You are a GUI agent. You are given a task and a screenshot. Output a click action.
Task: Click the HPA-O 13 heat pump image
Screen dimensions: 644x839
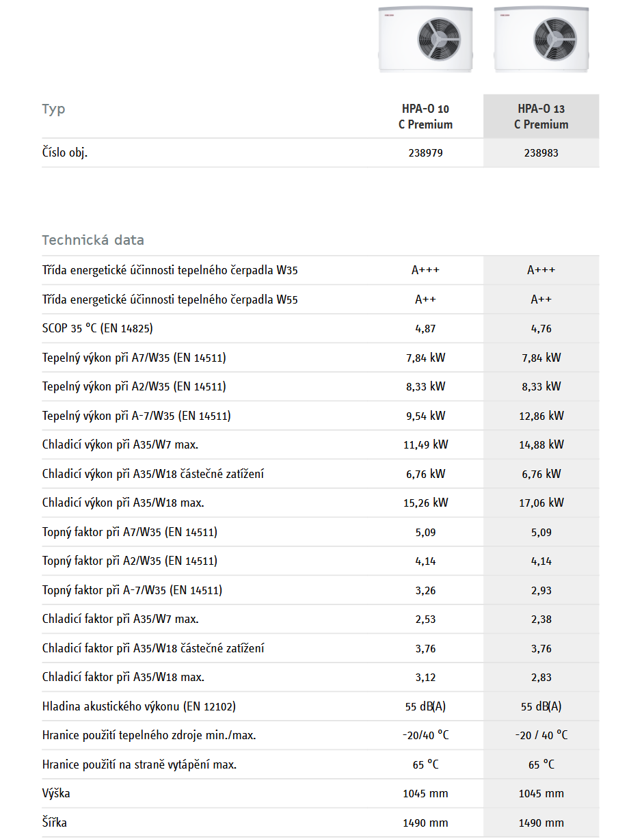pos(541,38)
